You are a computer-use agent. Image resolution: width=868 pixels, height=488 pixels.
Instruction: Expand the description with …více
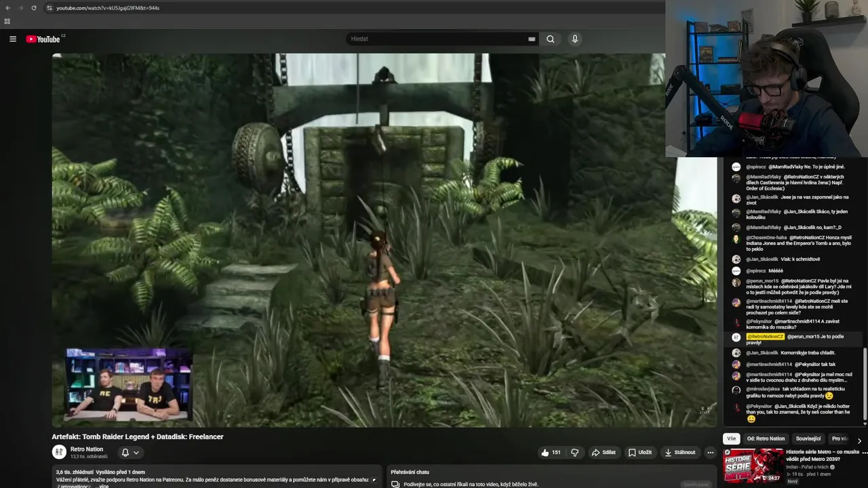point(102,486)
